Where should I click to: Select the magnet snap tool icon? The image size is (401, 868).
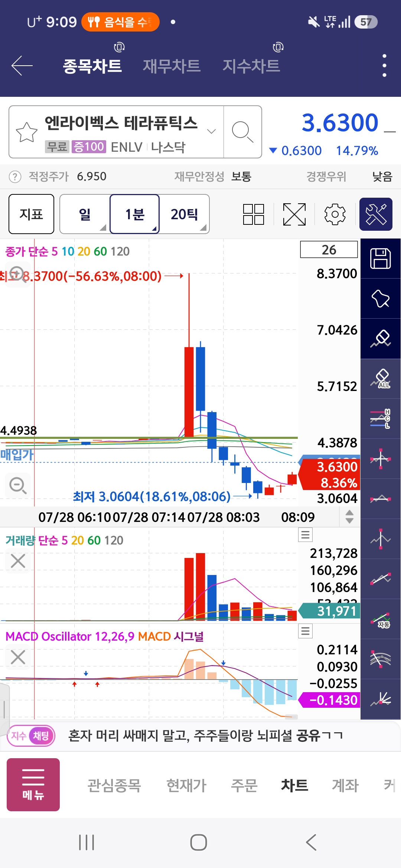coord(381,299)
